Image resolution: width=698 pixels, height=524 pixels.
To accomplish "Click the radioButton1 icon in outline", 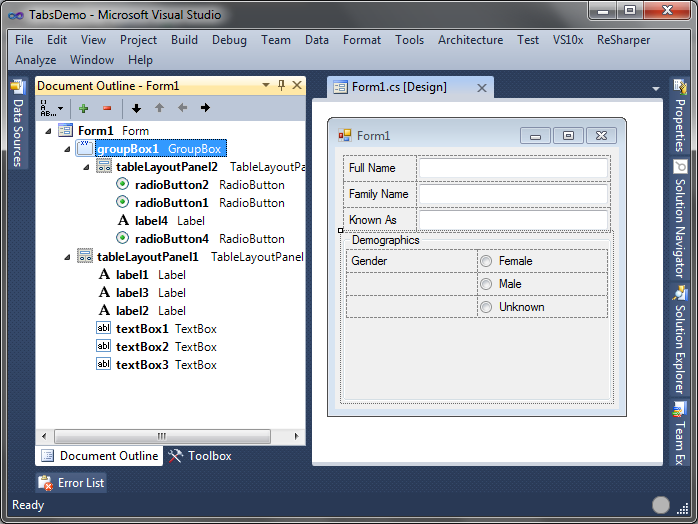I will tap(122, 202).
